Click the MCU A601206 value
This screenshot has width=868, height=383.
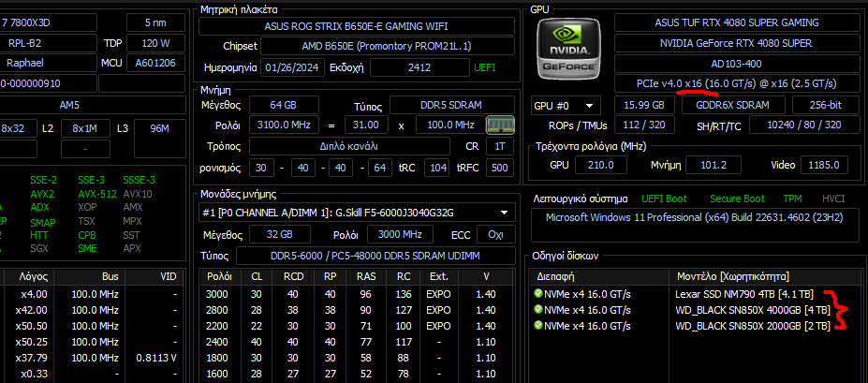[155, 63]
